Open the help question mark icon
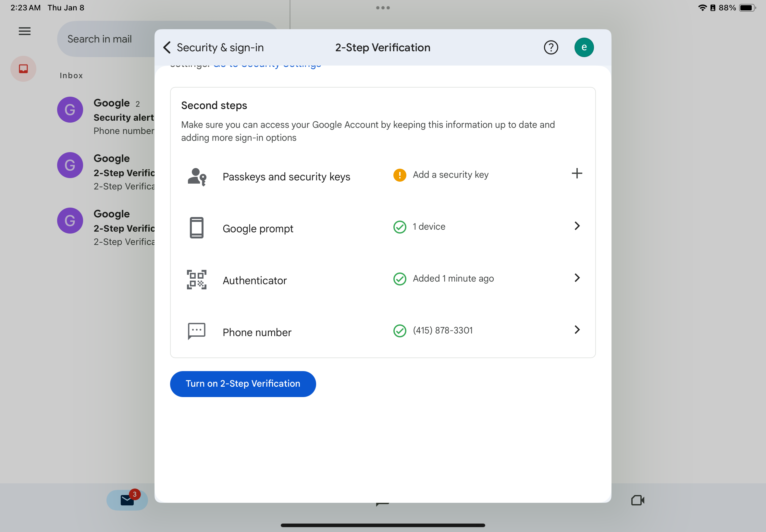The height and width of the screenshot is (532, 766). (x=551, y=47)
